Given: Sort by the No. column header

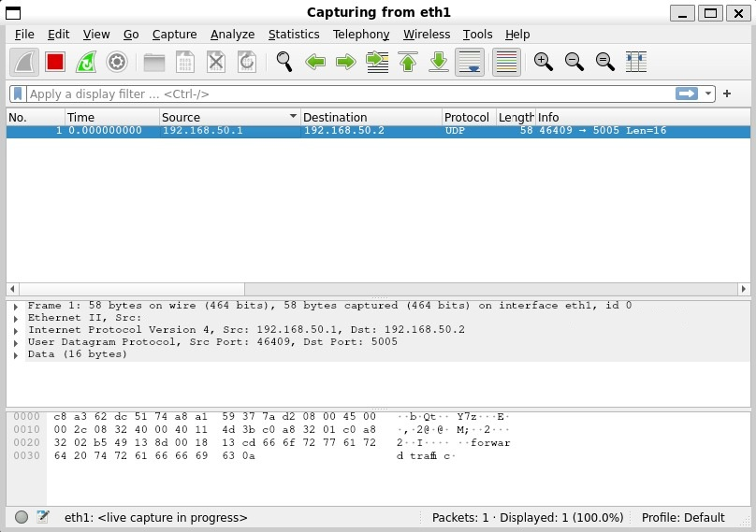Looking at the screenshot, I should (36, 117).
